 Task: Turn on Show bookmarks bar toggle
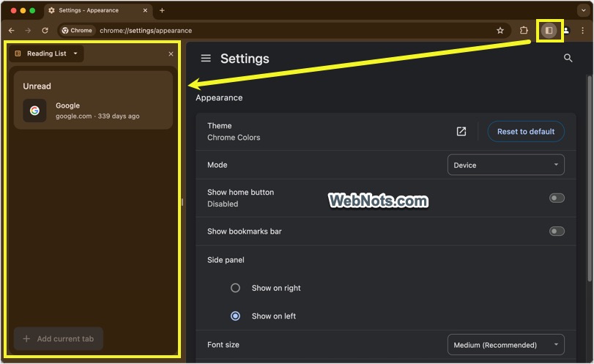point(557,231)
